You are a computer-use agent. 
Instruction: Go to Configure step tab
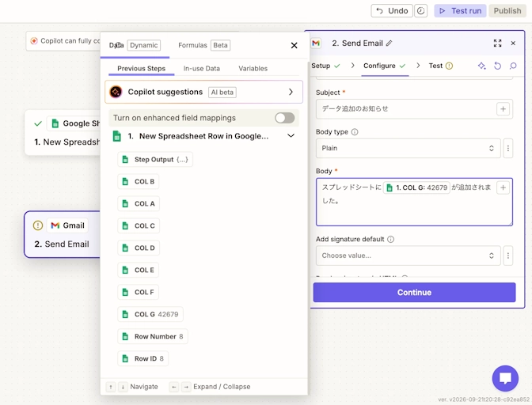[x=385, y=66]
